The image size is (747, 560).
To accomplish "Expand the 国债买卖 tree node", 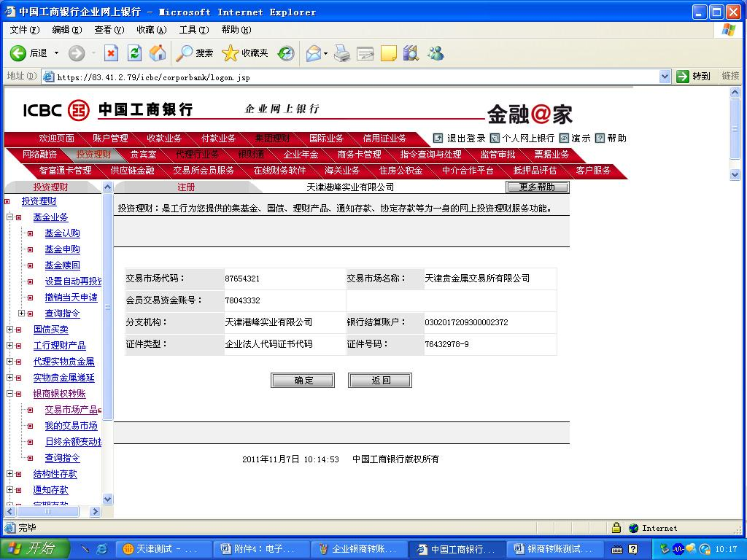I will (x=9, y=329).
